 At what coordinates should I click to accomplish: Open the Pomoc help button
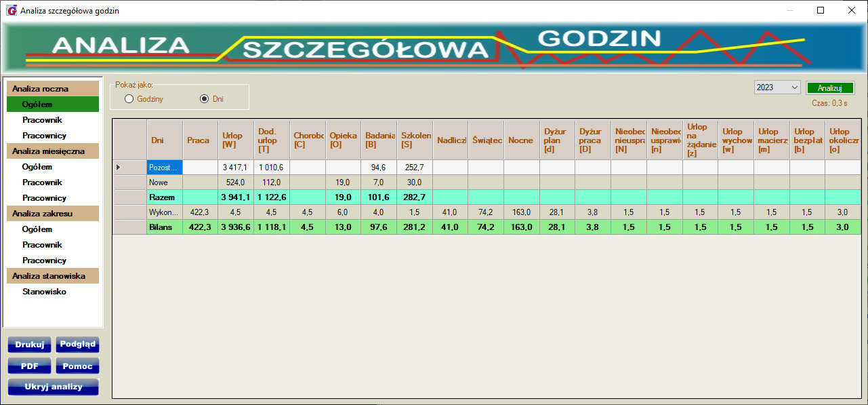coord(77,366)
